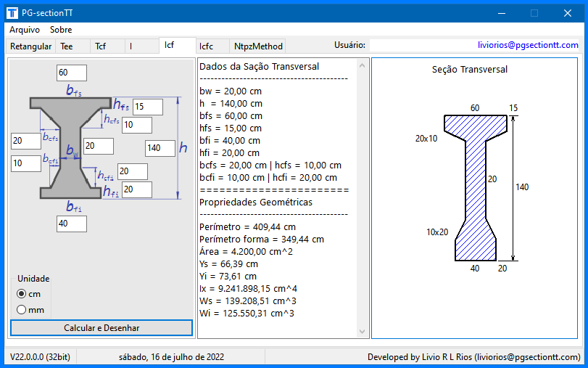This screenshot has height=368, width=588.
Task: Click the hcfs input field with 10
Action: pos(137,125)
